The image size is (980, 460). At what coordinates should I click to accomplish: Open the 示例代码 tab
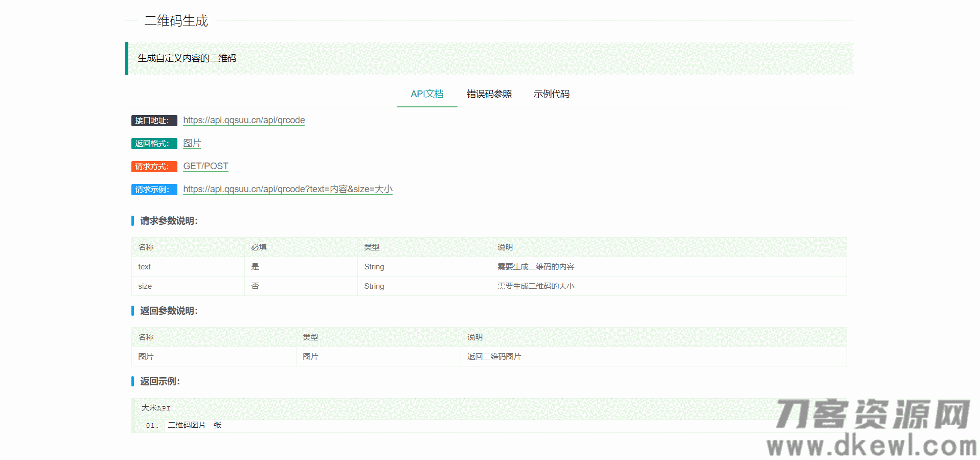pos(552,94)
